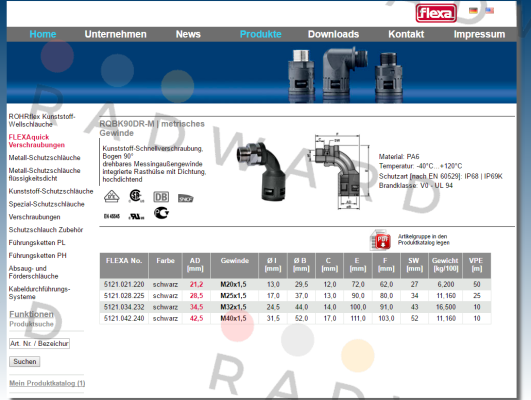This screenshot has height=400, width=531.
Task: Click the Suchen button
Action: click(24, 361)
